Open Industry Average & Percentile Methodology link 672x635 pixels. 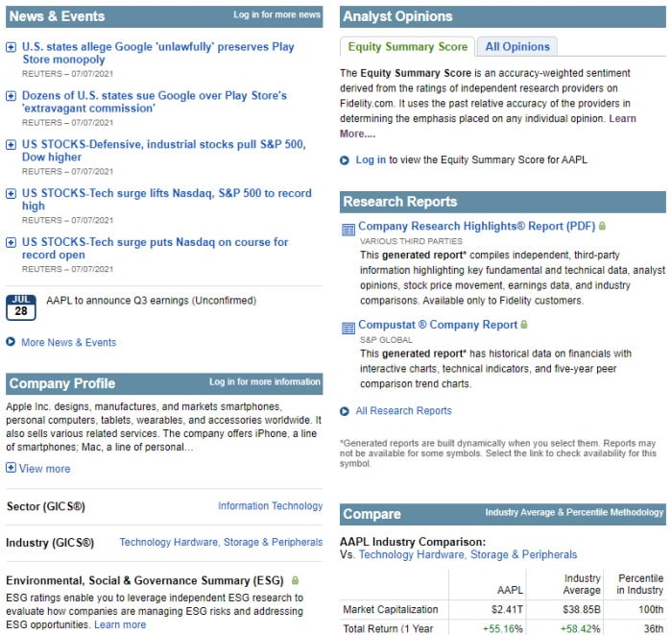click(574, 512)
